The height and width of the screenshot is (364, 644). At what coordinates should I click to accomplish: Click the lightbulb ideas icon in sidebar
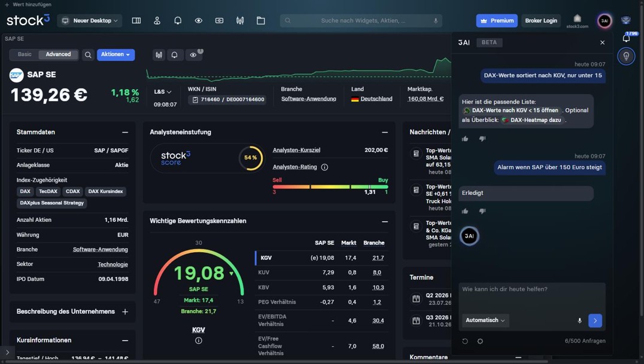[626, 56]
